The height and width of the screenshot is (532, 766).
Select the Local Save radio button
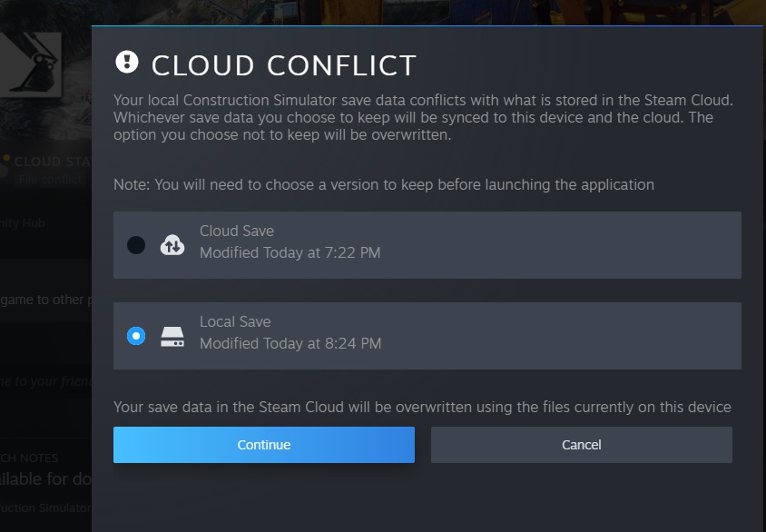pos(136,336)
